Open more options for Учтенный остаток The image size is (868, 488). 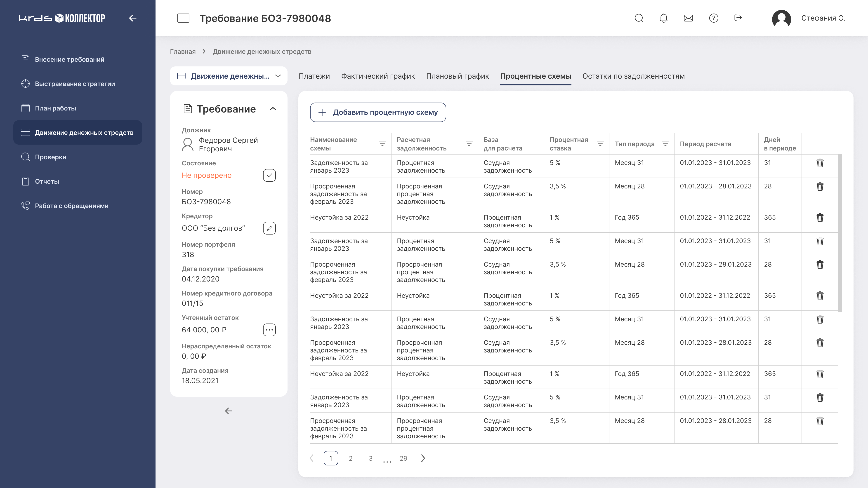269,330
